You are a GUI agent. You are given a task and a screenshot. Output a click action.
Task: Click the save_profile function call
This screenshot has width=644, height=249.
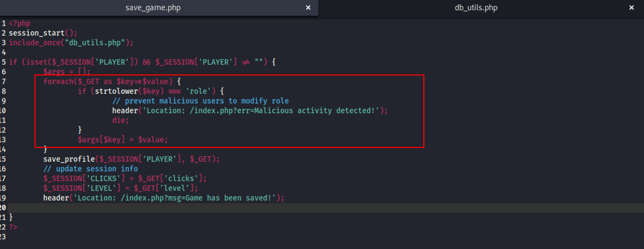[131, 159]
